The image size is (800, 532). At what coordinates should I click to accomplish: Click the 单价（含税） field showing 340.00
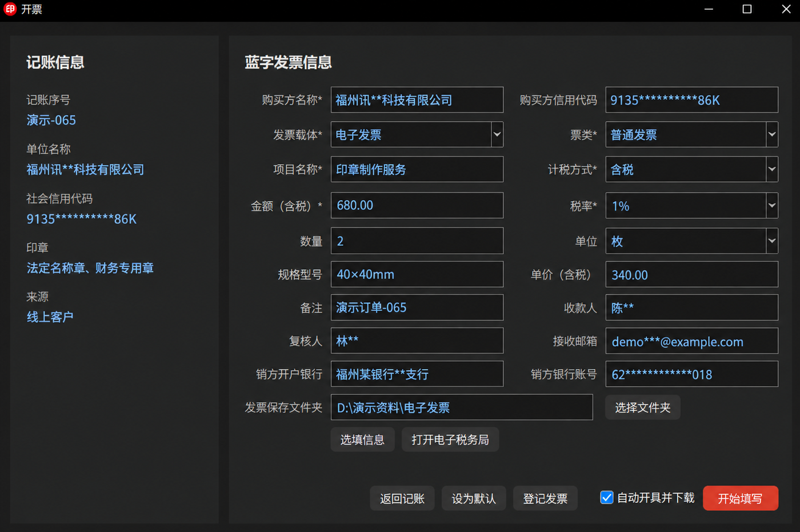click(x=692, y=274)
